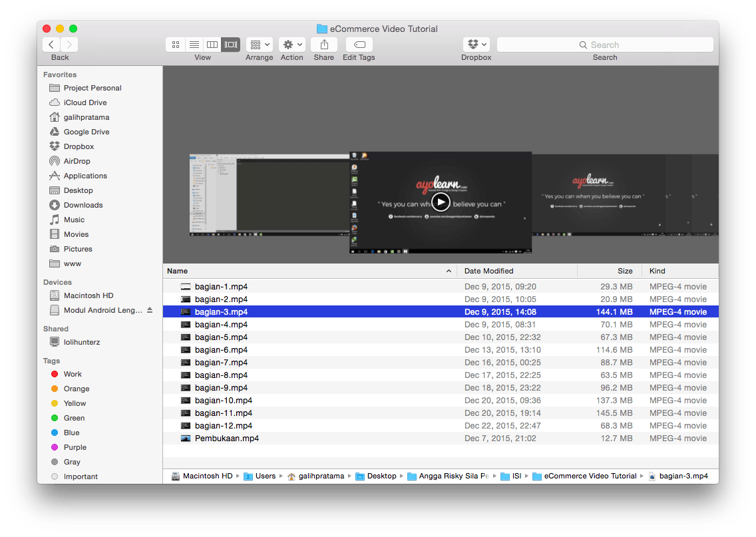Select the Green tag
Image resolution: width=756 pixels, height=537 pixels.
[67, 418]
